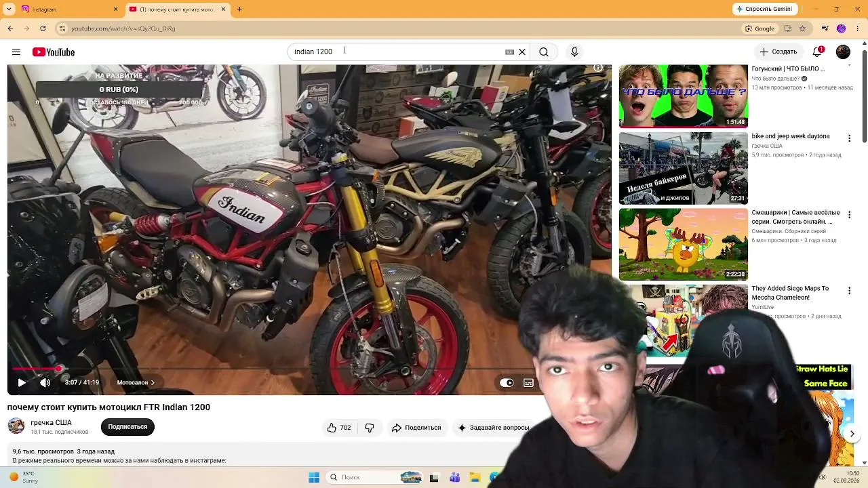Expand the Мотосалон chapter list
Image resolution: width=868 pixels, height=488 pixels.
136,383
